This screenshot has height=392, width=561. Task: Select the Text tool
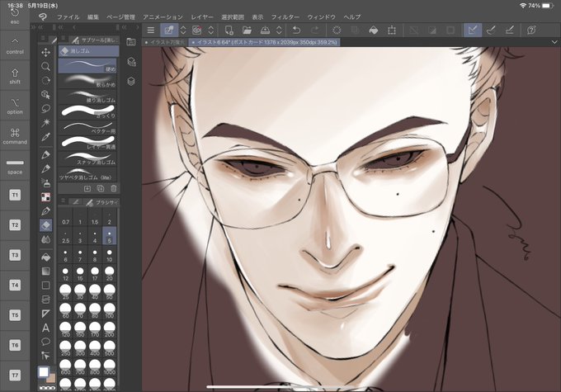click(x=45, y=328)
